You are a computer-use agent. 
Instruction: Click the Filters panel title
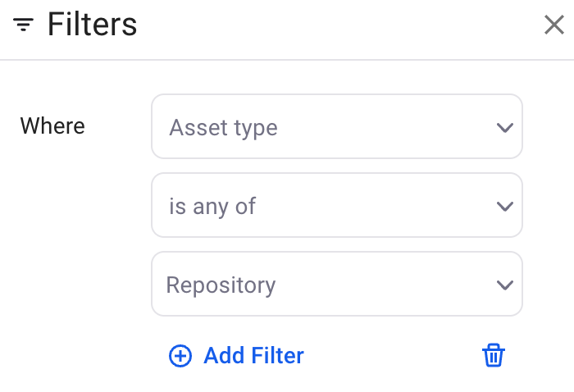click(92, 25)
